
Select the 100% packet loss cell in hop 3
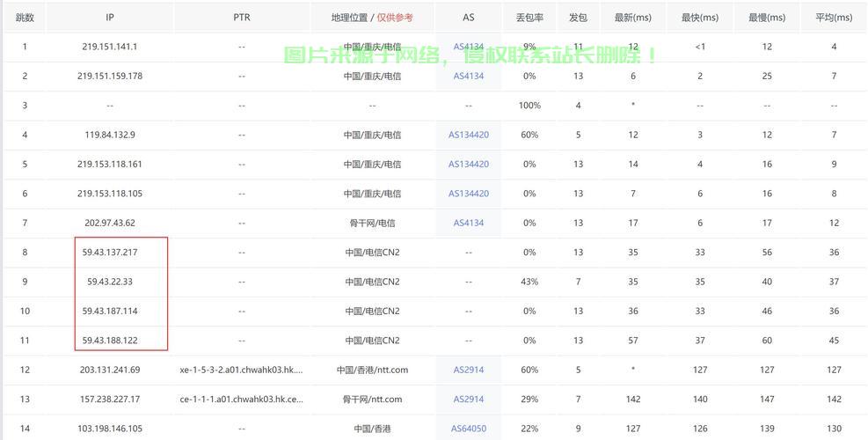tap(529, 106)
